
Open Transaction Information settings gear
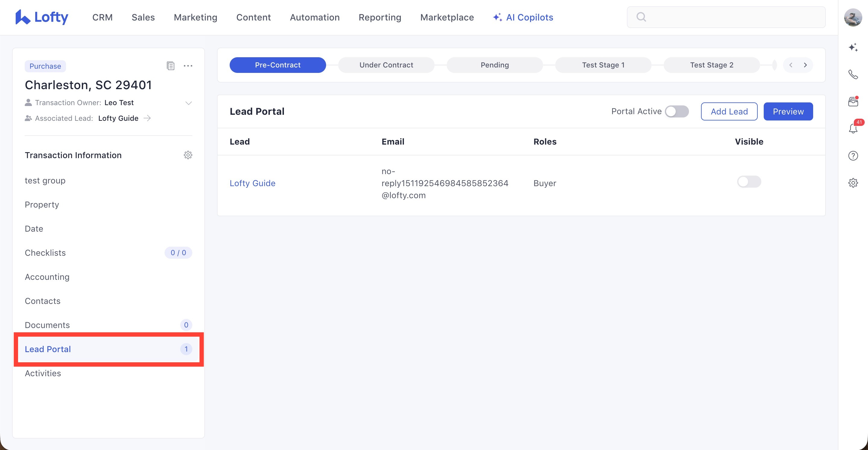[188, 155]
